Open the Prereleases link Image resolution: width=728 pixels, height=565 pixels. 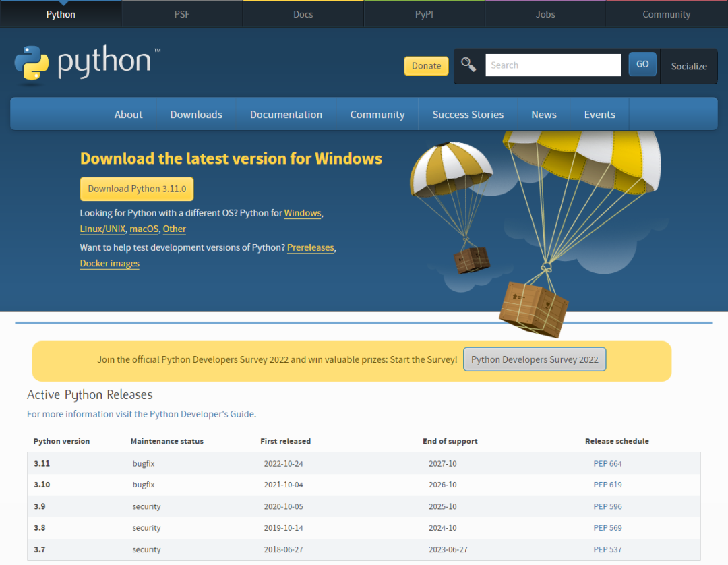[311, 247]
